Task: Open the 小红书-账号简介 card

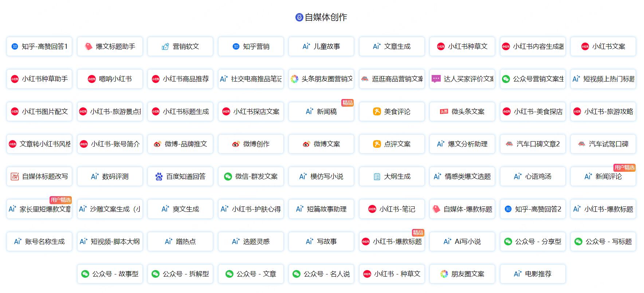Action: (110, 144)
